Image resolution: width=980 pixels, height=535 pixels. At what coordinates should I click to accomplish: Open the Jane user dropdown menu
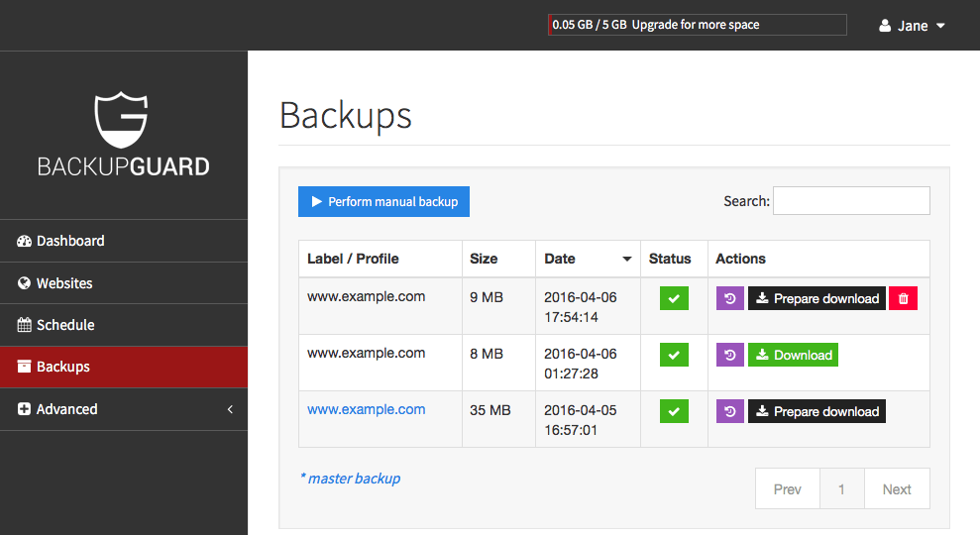click(x=912, y=26)
